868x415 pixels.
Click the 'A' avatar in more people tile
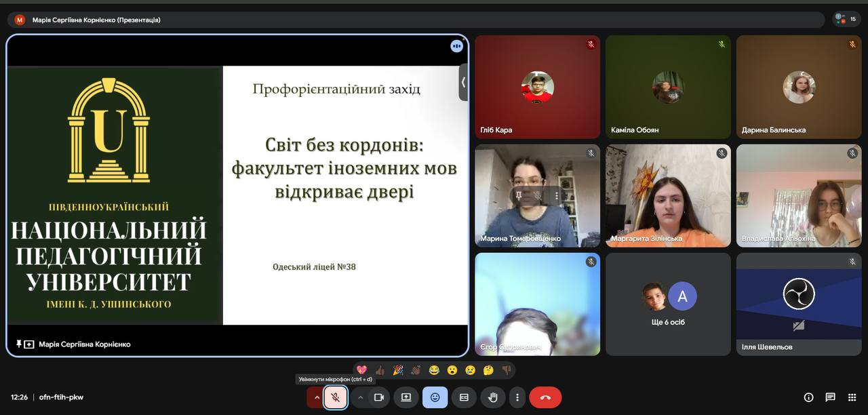(x=682, y=296)
